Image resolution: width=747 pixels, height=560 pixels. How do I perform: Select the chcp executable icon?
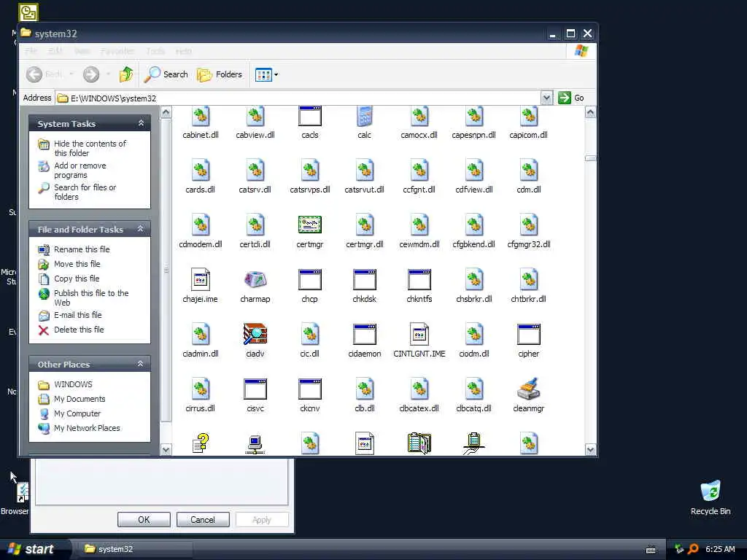[x=309, y=279]
